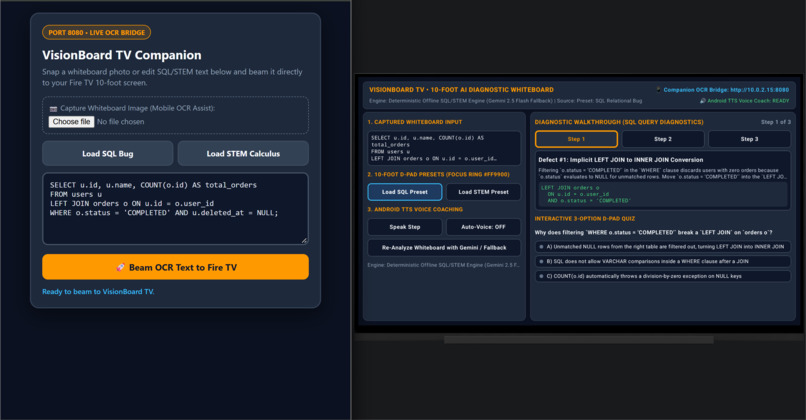Click 'Defect #1: Implicit LEFT JOIN' heading

[620, 160]
